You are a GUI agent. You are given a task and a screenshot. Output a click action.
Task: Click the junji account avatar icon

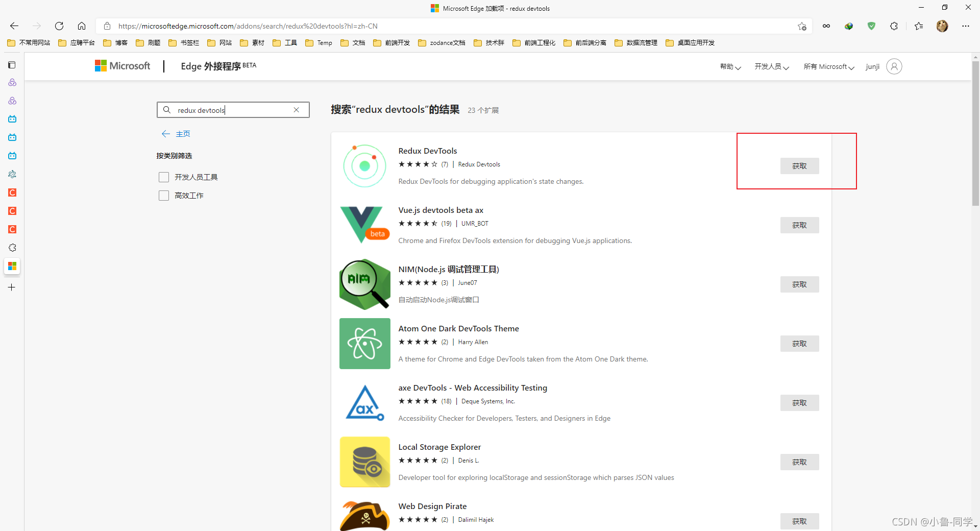894,66
